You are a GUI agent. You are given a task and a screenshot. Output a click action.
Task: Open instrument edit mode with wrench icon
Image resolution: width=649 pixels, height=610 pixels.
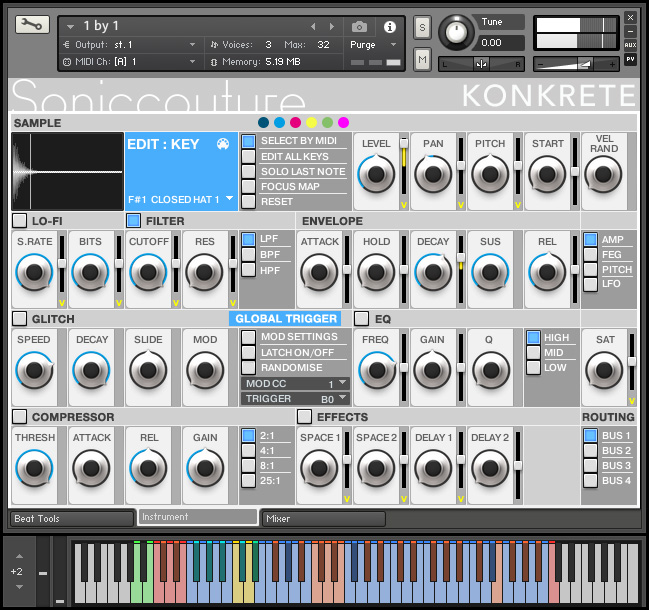click(x=32, y=25)
